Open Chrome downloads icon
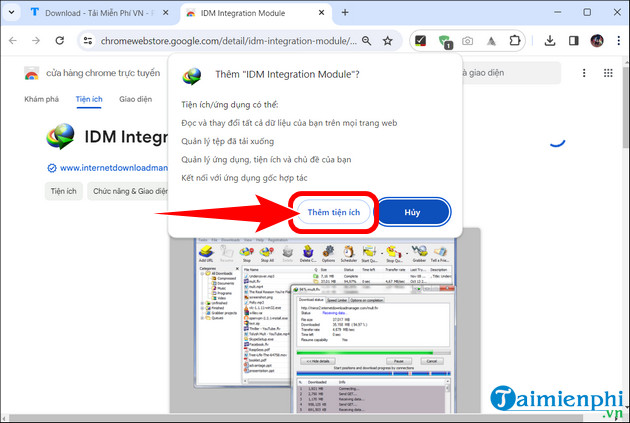The image size is (630, 423). (550, 41)
